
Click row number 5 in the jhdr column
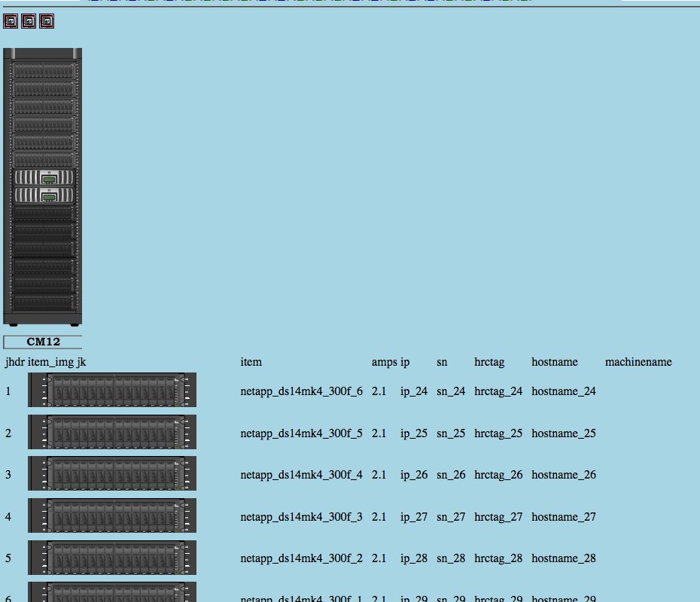coord(8,558)
